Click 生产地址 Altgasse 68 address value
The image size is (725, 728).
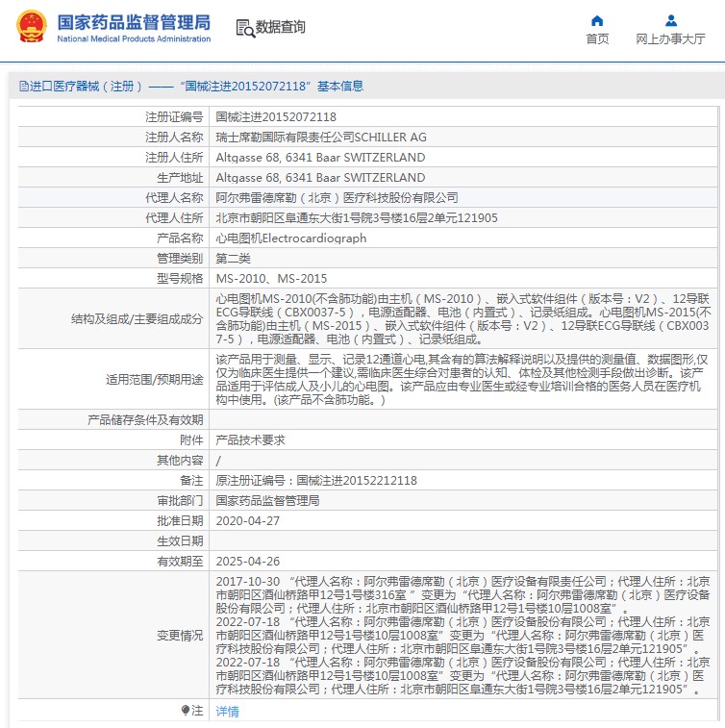click(320, 177)
